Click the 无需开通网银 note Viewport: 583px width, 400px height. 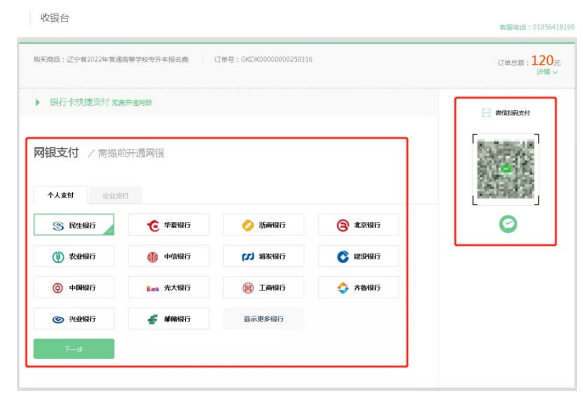[x=132, y=103]
